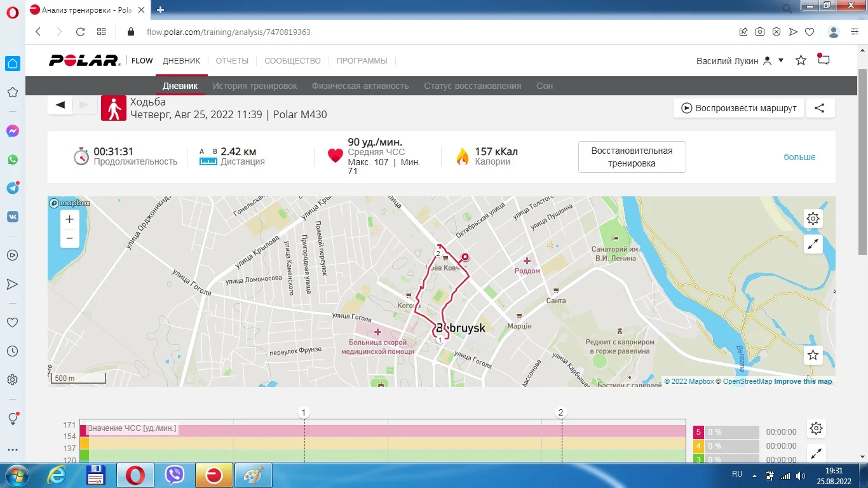Open heart rate chart settings gear

[817, 428]
